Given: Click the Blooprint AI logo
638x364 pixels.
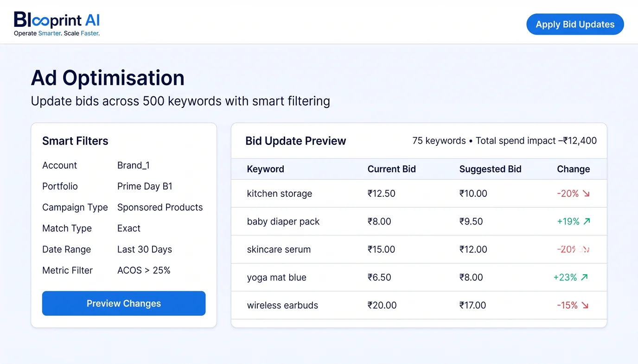Looking at the screenshot, I should (x=57, y=24).
